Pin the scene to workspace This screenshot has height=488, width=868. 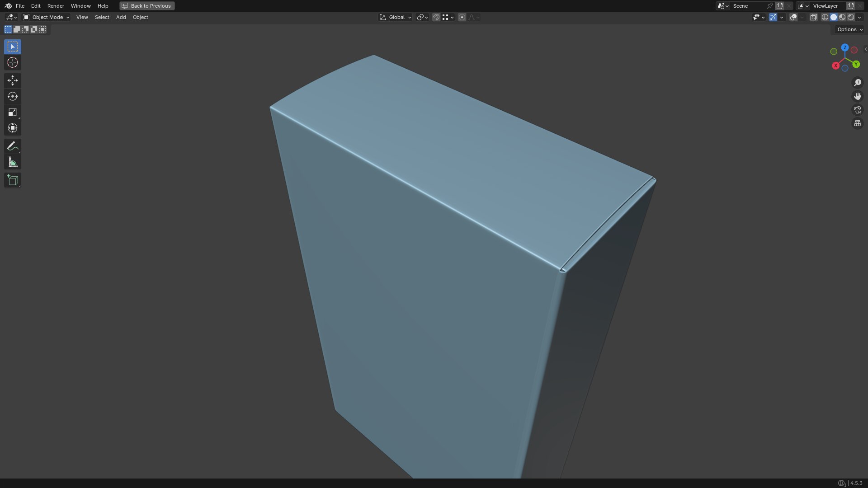click(x=769, y=6)
